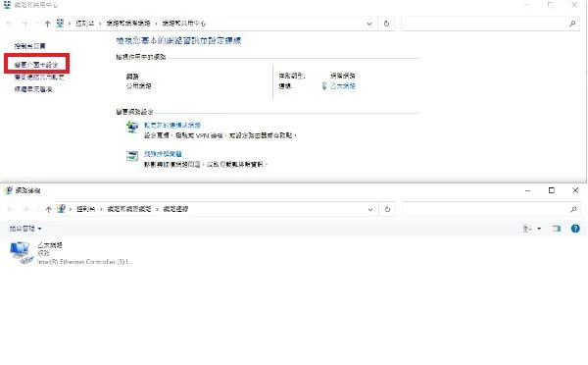
Task: Open Change advanced sharing settings link
Action: click(x=39, y=77)
